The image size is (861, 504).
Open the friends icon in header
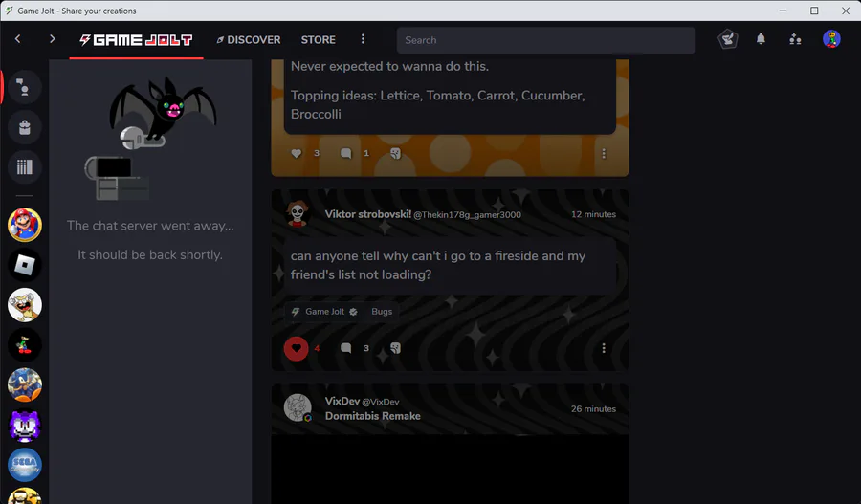795,39
